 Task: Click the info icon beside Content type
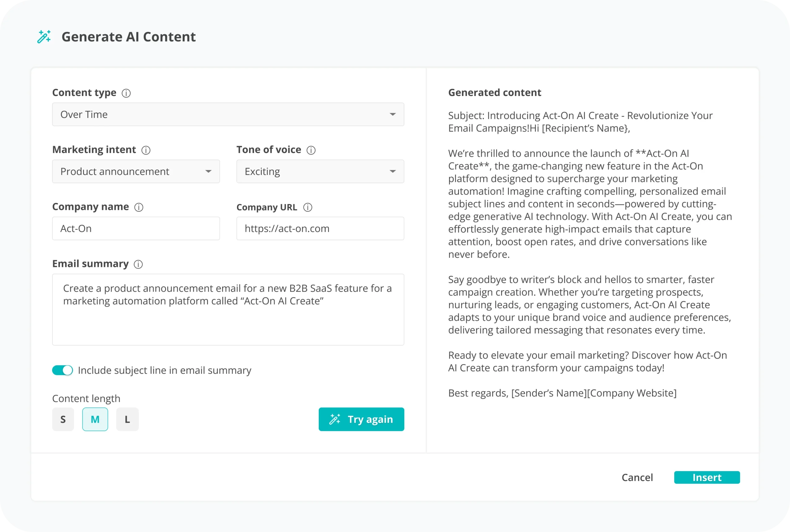[126, 93]
